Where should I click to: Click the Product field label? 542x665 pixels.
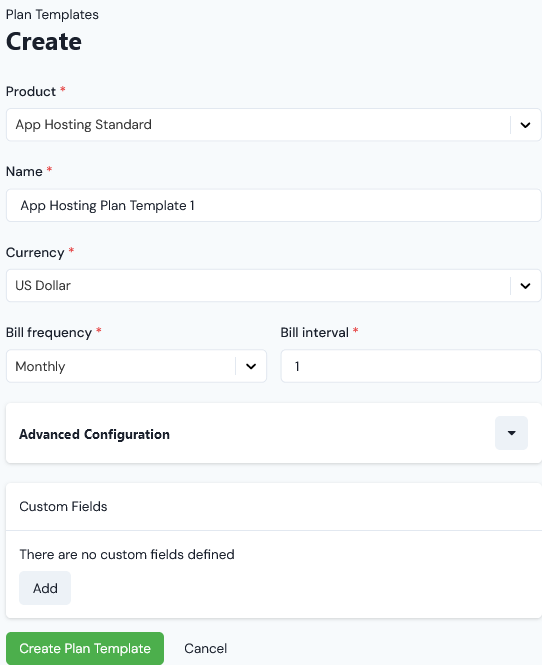[31, 91]
